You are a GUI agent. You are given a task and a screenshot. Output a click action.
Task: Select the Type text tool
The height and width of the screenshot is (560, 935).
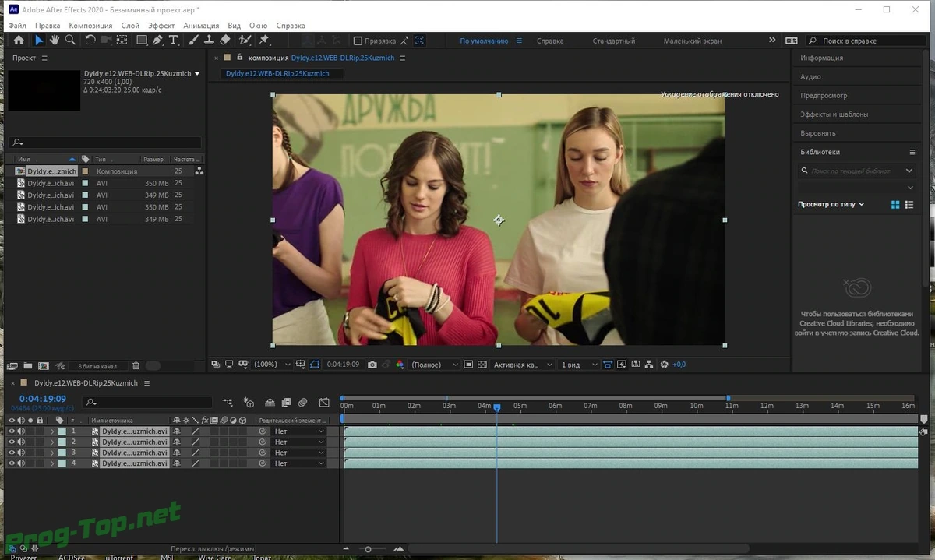pos(173,41)
